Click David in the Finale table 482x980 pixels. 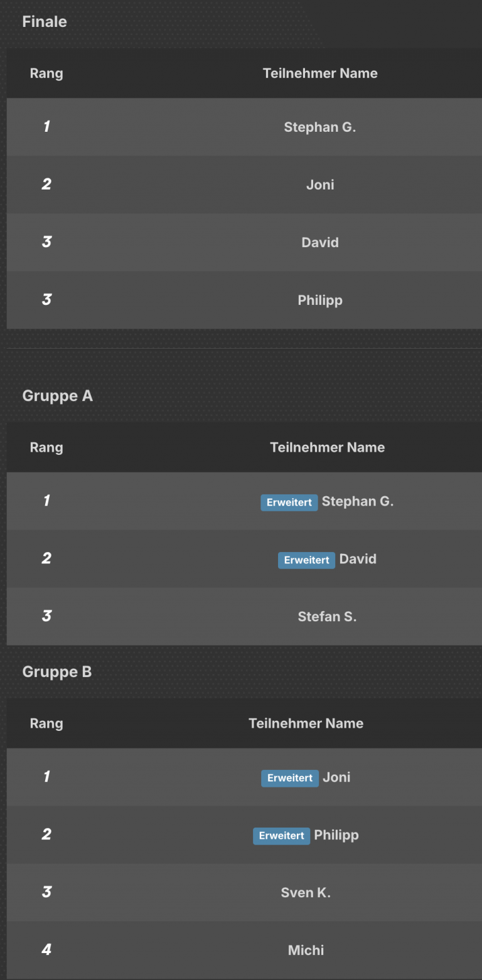click(319, 243)
